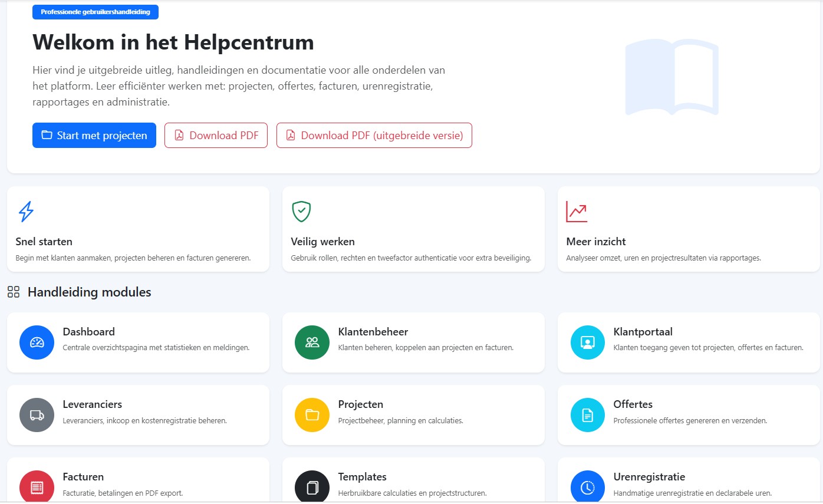Open the Dashboard module title
The width and height of the screenshot is (823, 504).
coord(89,332)
